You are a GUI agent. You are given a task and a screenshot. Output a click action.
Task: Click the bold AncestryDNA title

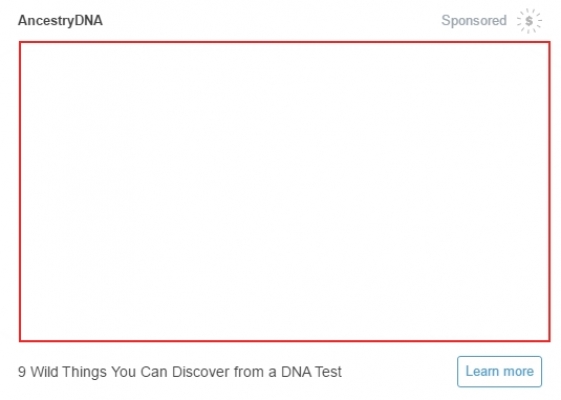(x=60, y=20)
